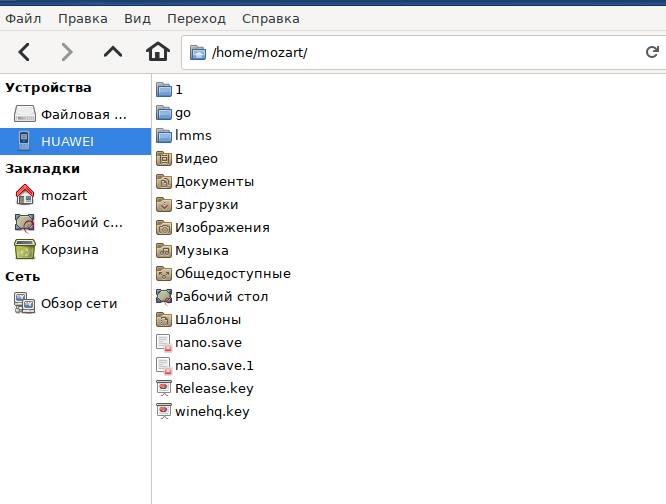Select the nano.save file icon

[164, 343]
